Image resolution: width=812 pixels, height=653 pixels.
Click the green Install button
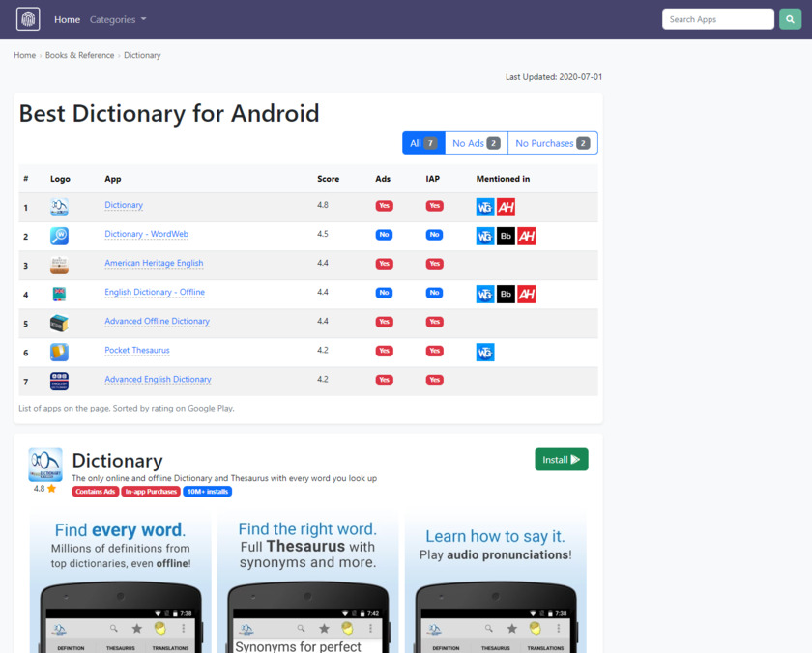562,460
